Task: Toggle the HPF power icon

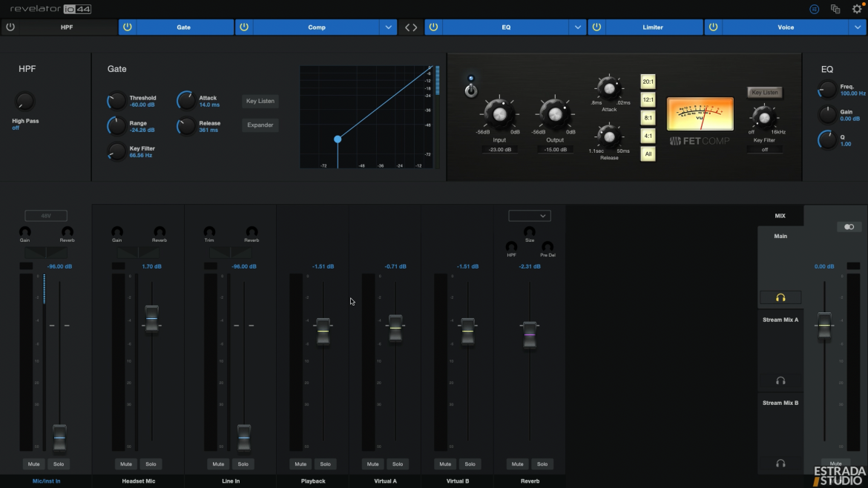Action: pos(10,27)
